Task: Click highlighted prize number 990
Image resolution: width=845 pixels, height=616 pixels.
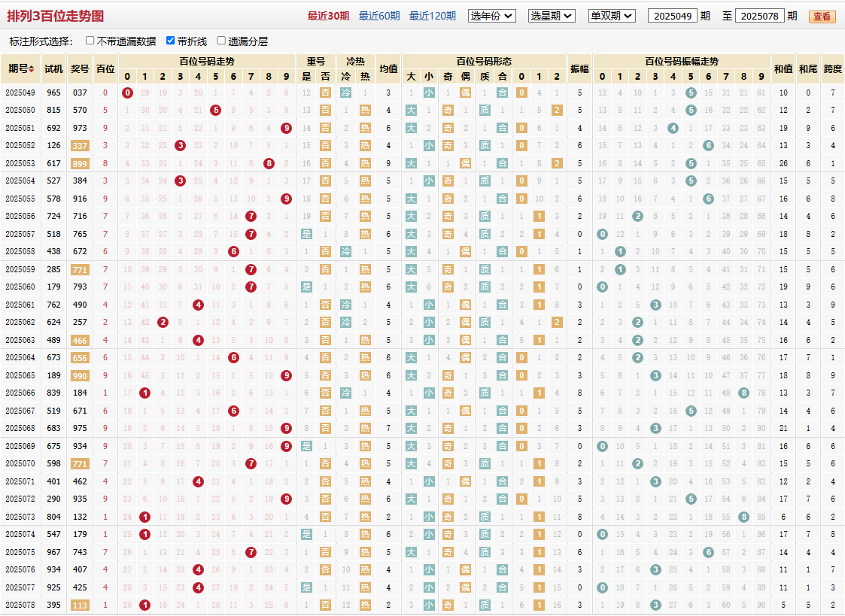Action: [80, 376]
